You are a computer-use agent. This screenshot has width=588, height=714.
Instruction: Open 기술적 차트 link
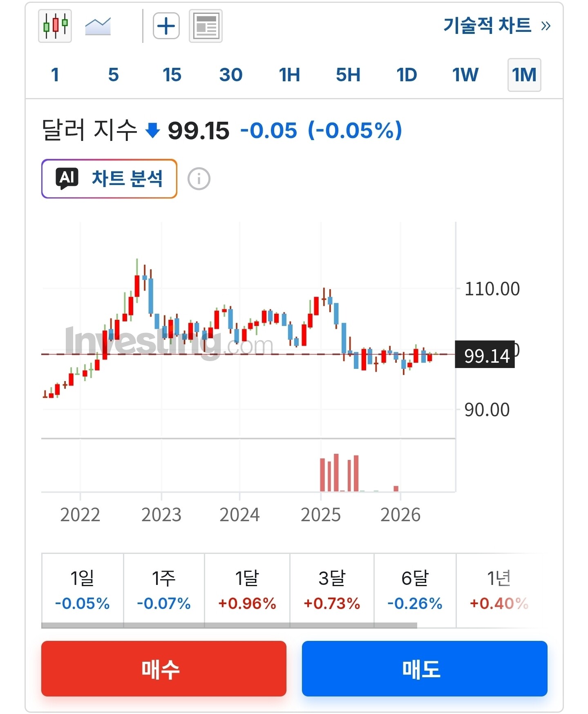(x=497, y=26)
